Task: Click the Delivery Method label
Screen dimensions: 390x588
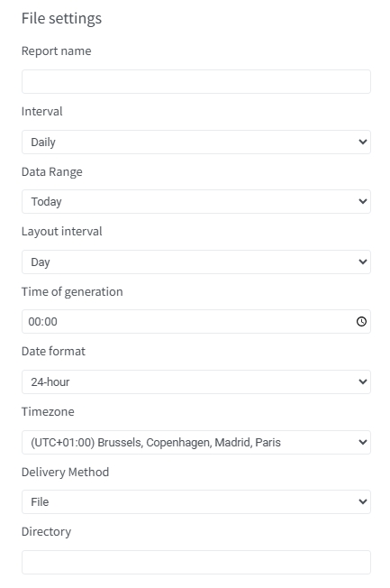Action: click(x=65, y=473)
